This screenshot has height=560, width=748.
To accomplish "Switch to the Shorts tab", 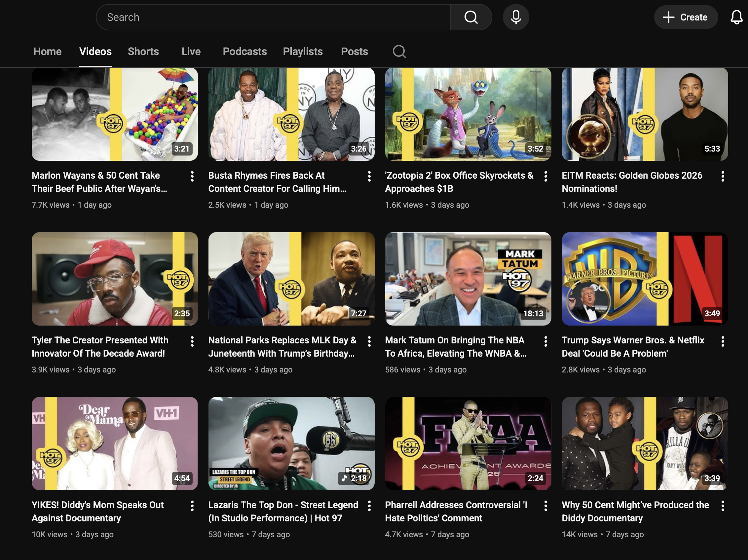I will click(143, 52).
